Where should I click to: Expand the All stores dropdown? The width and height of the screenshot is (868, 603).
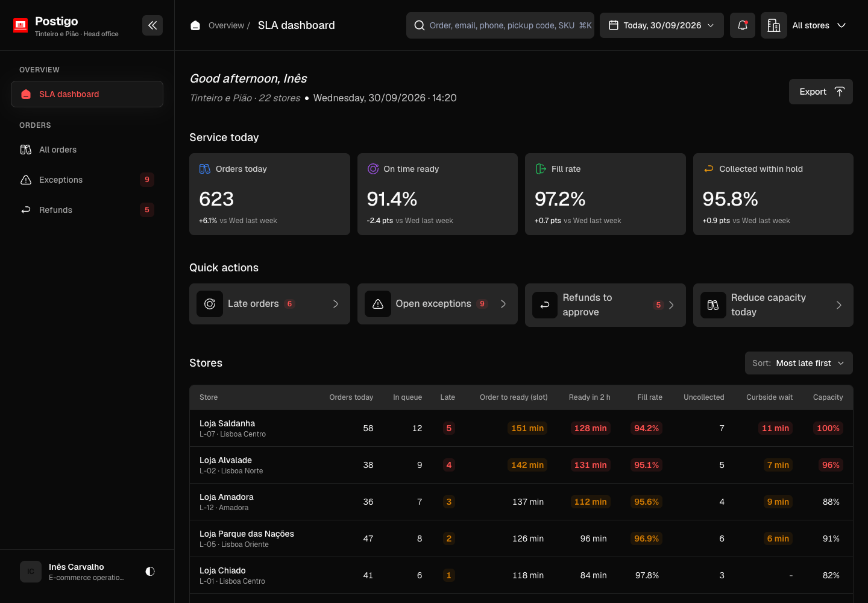[819, 25]
